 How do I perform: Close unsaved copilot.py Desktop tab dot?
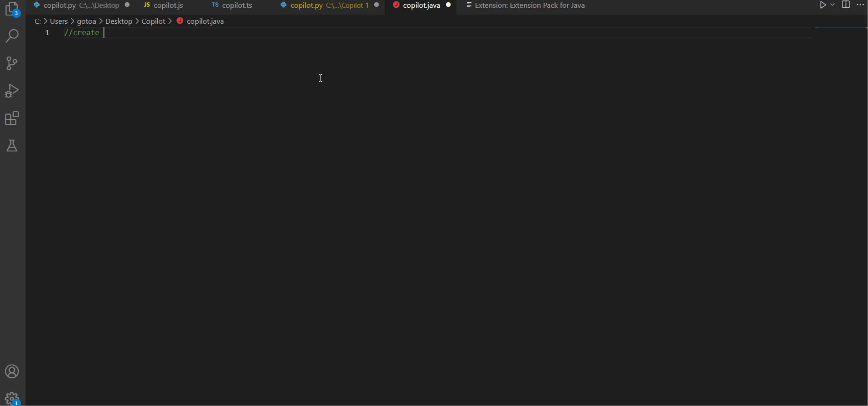[127, 5]
